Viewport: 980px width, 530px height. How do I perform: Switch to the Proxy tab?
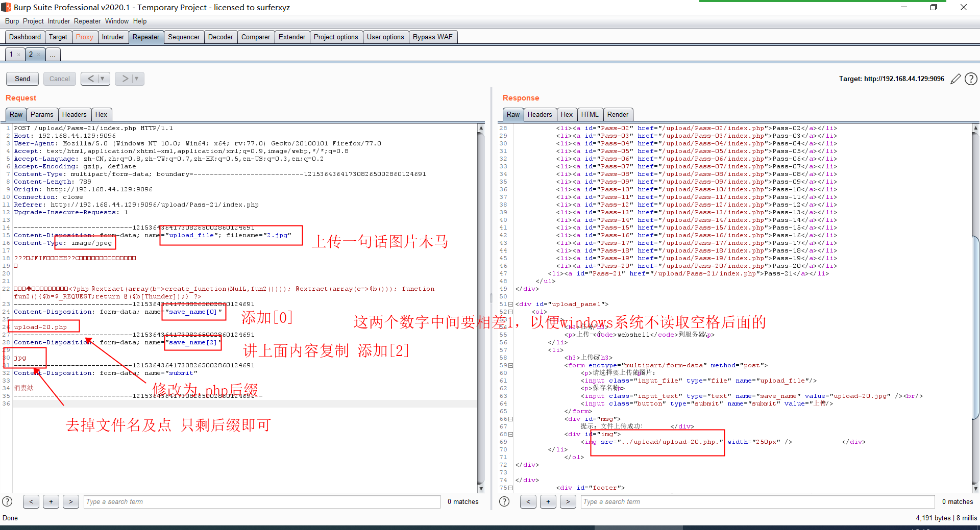click(84, 37)
